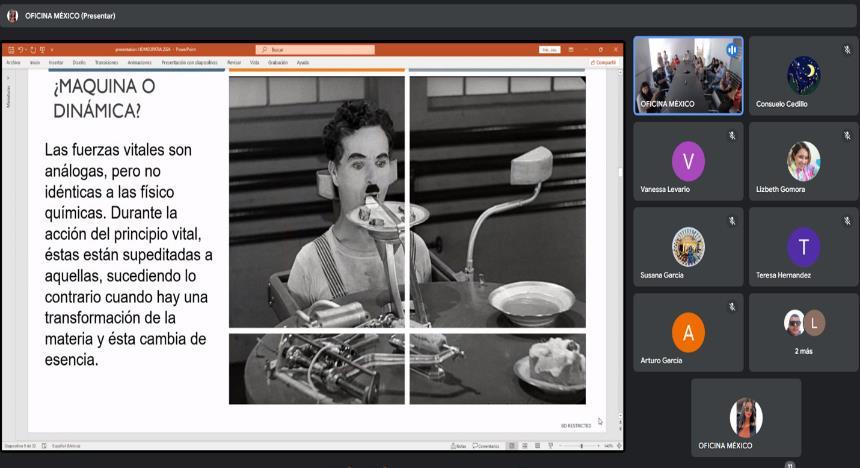Screen dimensions: 860x468
Task: Open the Grabación ribbon tab
Action: pyautogui.click(x=278, y=63)
